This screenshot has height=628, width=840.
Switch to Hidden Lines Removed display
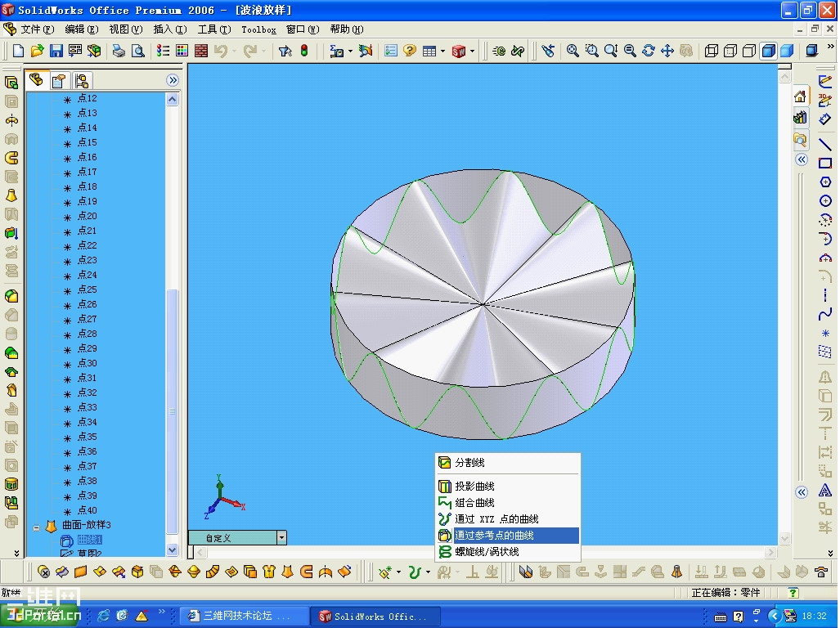(x=749, y=51)
